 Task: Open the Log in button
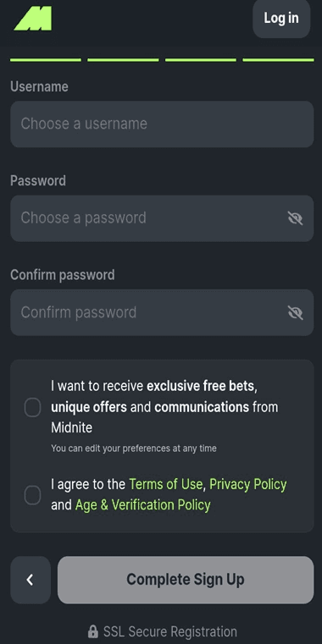pyautogui.click(x=281, y=19)
